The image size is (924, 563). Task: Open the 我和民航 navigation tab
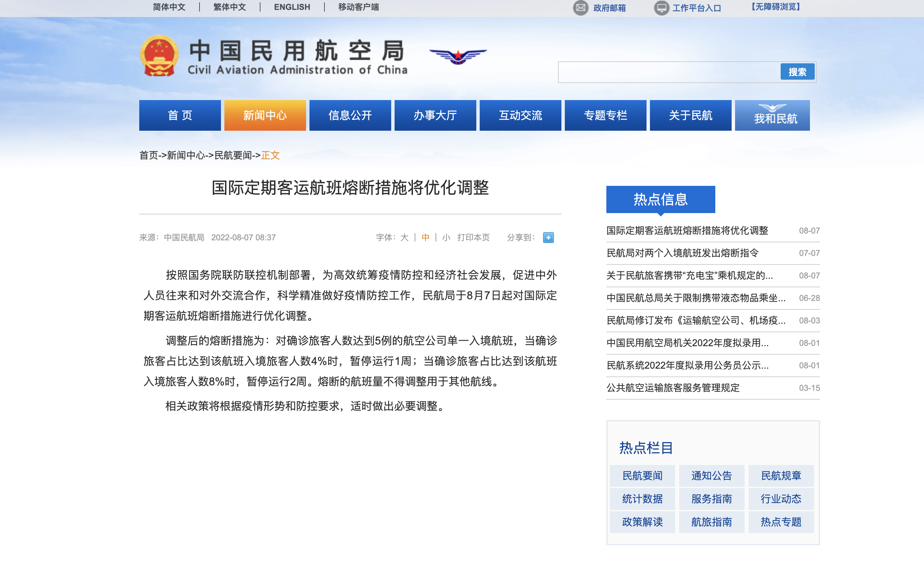click(x=772, y=115)
